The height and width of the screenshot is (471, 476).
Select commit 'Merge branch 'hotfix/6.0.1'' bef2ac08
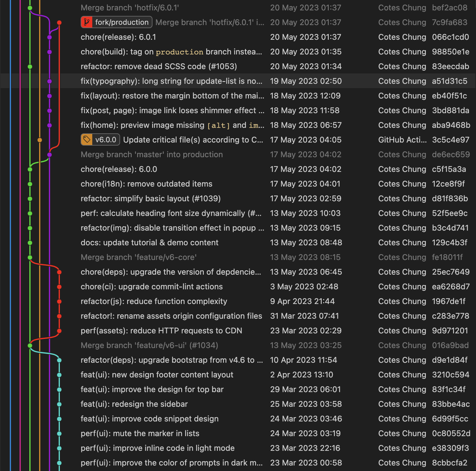pyautogui.click(x=238, y=8)
